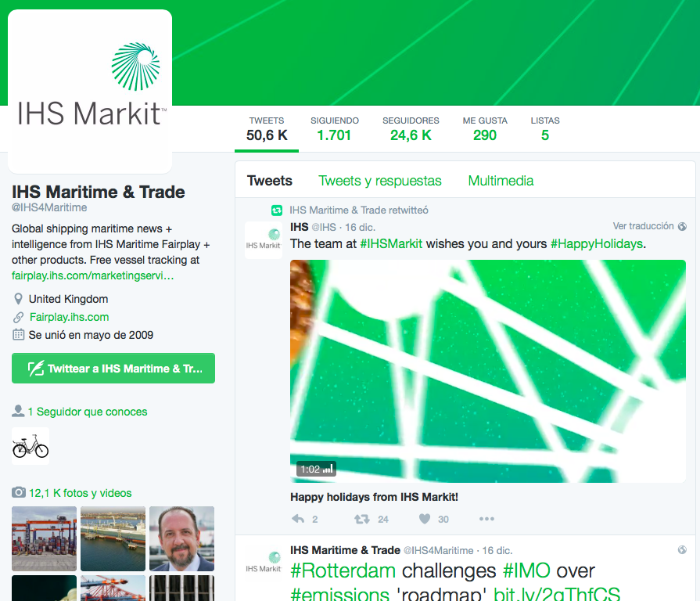Click the #HappyHolidays hashtag

(x=597, y=244)
